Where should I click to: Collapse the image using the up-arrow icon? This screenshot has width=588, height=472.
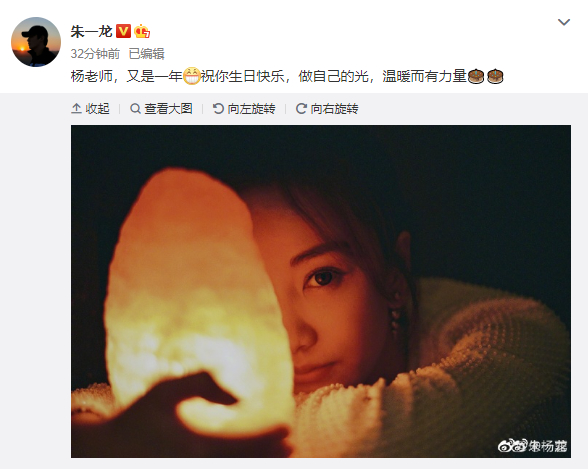click(76, 109)
